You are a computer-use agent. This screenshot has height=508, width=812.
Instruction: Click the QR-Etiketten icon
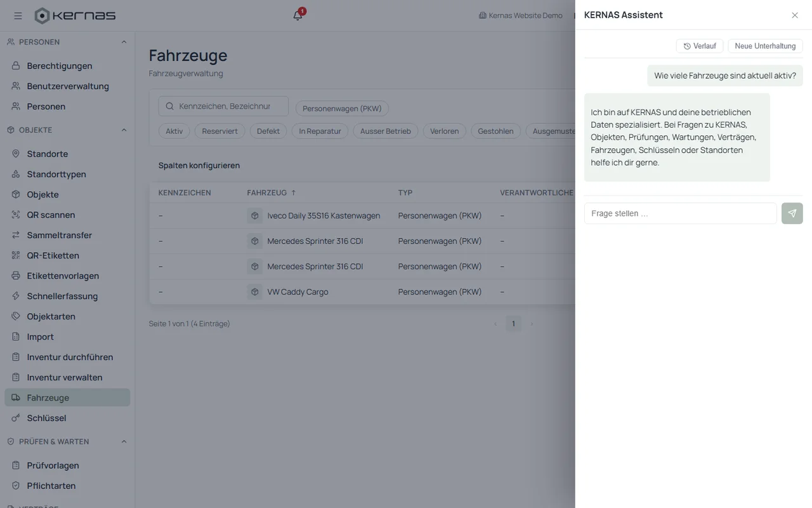pyautogui.click(x=16, y=255)
